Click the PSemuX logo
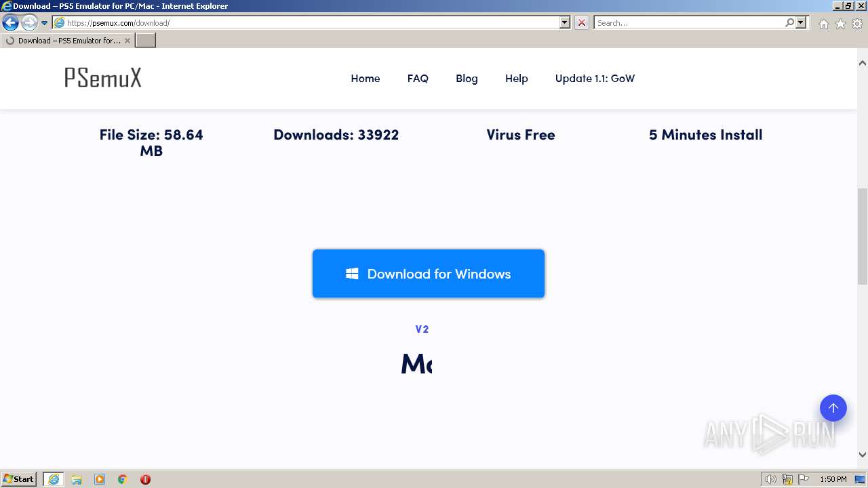Image resolution: width=868 pixels, height=488 pixels. click(x=103, y=78)
